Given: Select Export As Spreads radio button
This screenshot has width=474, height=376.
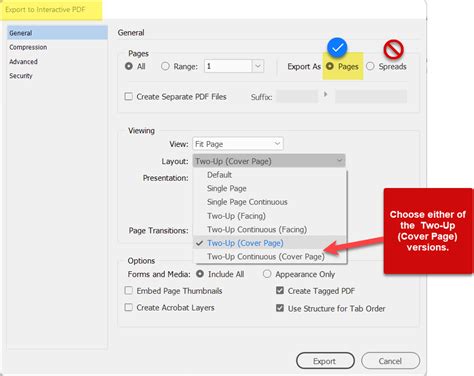Looking at the screenshot, I should (370, 66).
